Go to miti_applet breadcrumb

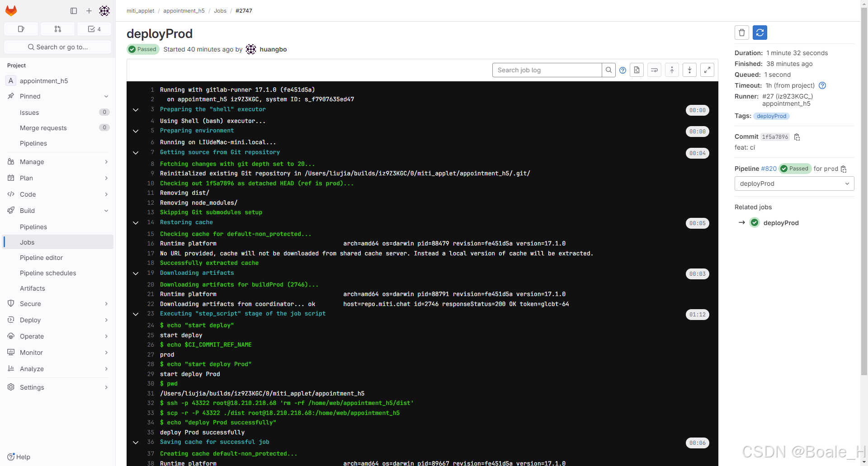[140, 11]
